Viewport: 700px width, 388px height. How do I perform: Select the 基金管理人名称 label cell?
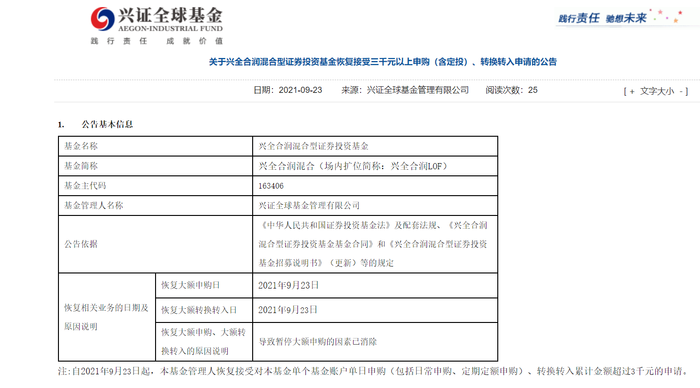[155, 205]
